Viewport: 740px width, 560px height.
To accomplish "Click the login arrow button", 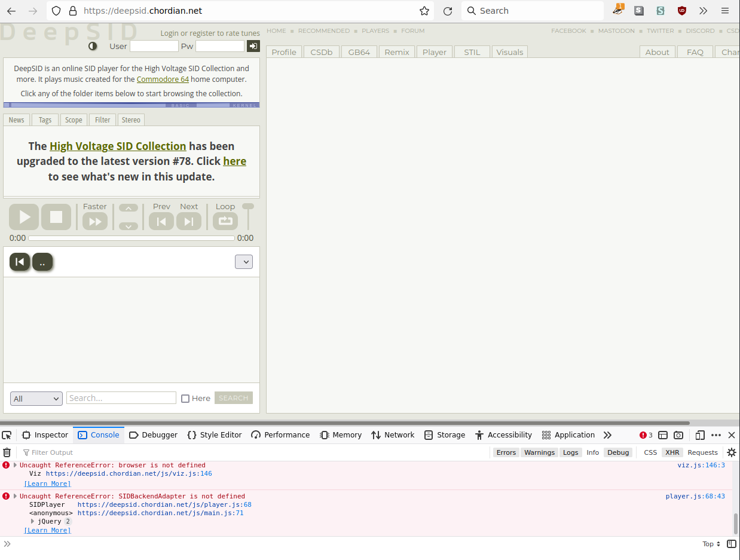I will point(253,46).
